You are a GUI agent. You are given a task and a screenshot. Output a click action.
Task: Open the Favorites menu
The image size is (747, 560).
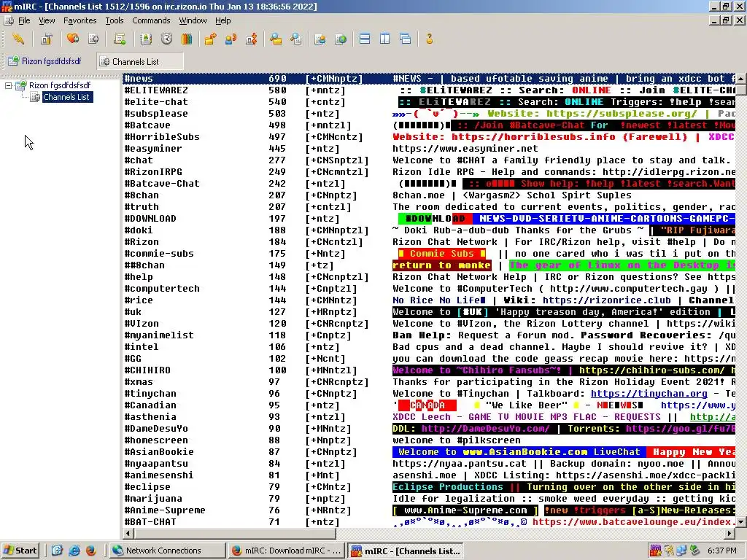pos(80,20)
